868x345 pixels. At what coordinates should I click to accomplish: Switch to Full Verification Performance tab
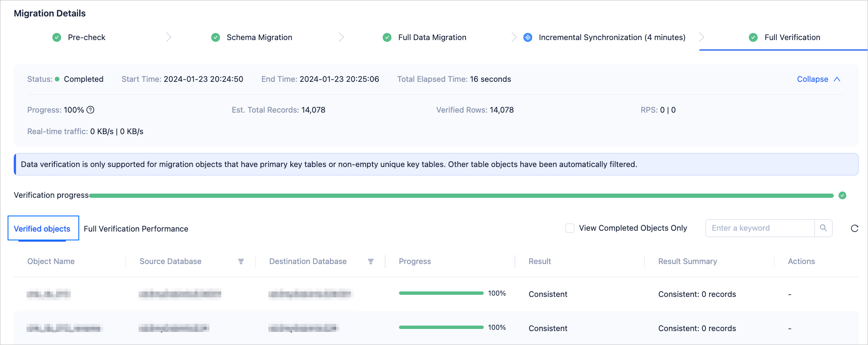tap(136, 229)
